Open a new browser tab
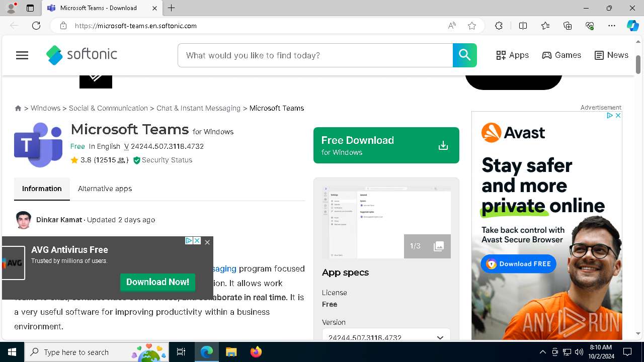Viewport: 644px width, 362px height. [x=172, y=8]
